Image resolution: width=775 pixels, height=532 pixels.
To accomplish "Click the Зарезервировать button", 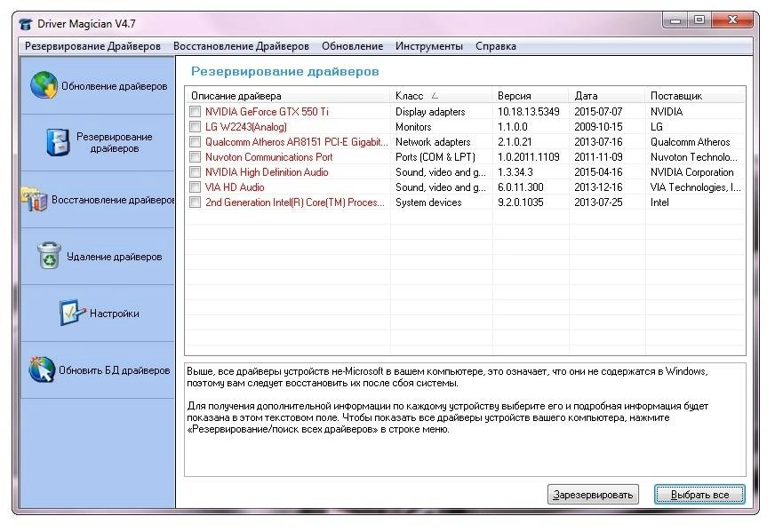I will click(593, 495).
